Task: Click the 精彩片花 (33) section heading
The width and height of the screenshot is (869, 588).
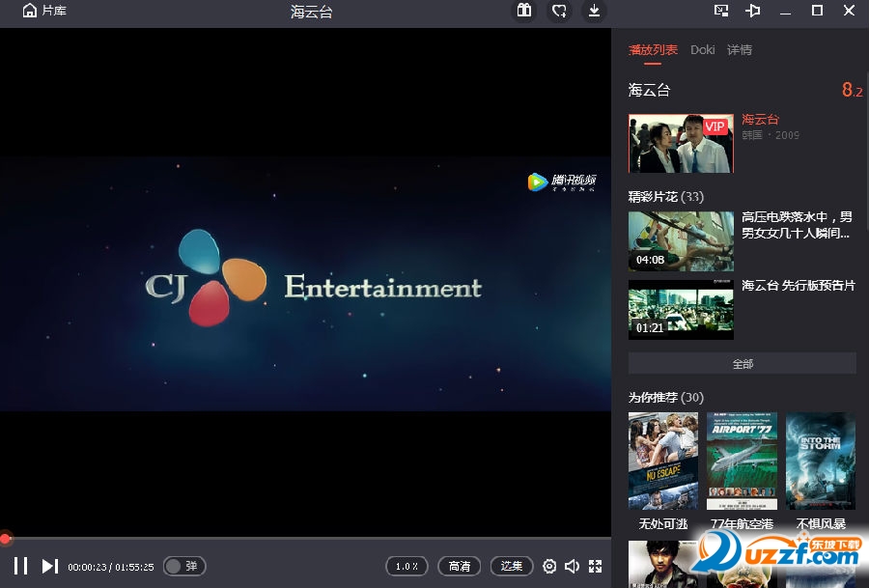Action: coord(666,197)
